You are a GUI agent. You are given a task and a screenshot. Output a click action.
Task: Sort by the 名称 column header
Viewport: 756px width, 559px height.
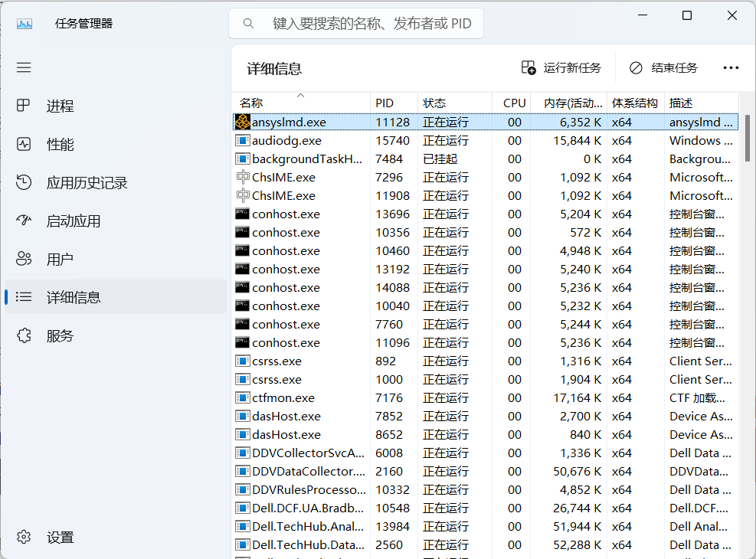(x=251, y=103)
